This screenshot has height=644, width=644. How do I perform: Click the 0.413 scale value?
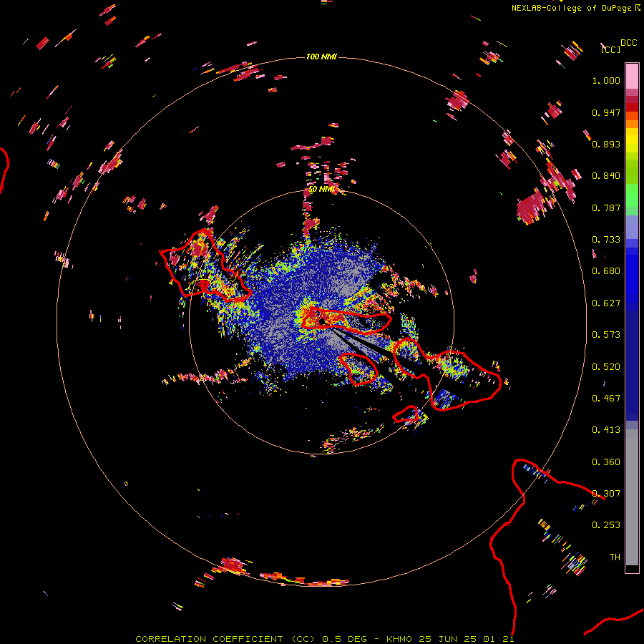[606, 430]
